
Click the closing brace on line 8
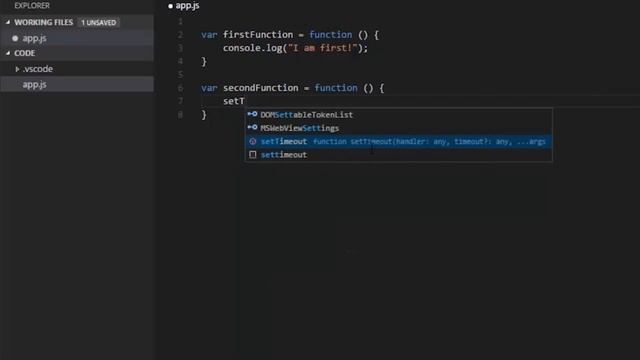(x=204, y=115)
